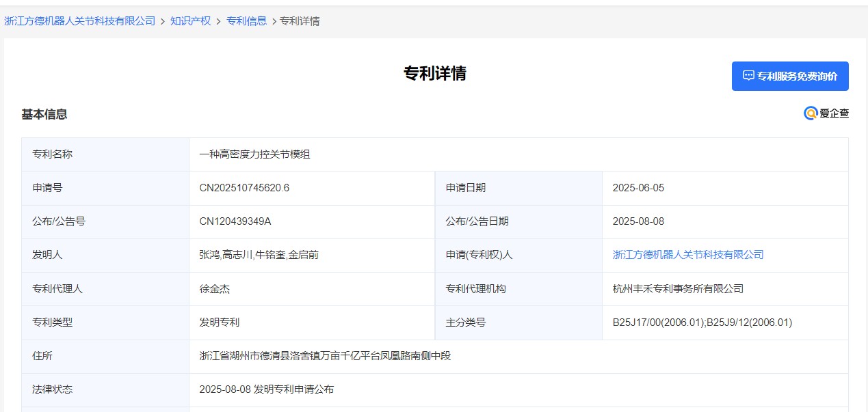Viewport: 868px width, 412px height.
Task: Select application number CN202510745620.6
Action: (244, 188)
